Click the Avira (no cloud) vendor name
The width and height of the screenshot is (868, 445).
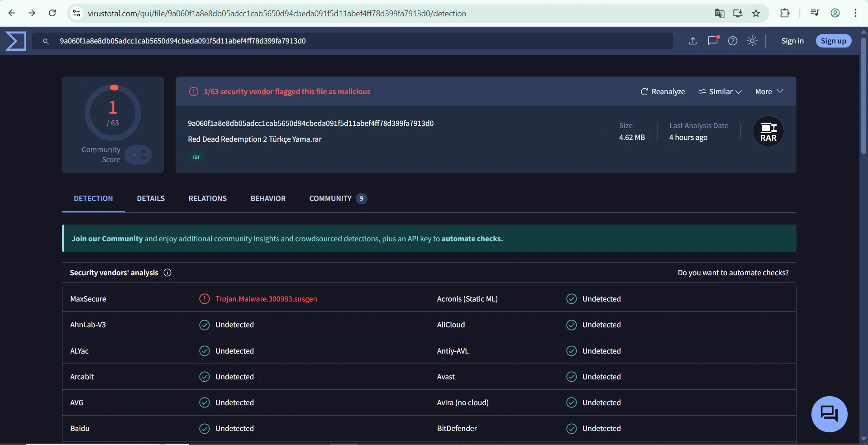(x=463, y=402)
